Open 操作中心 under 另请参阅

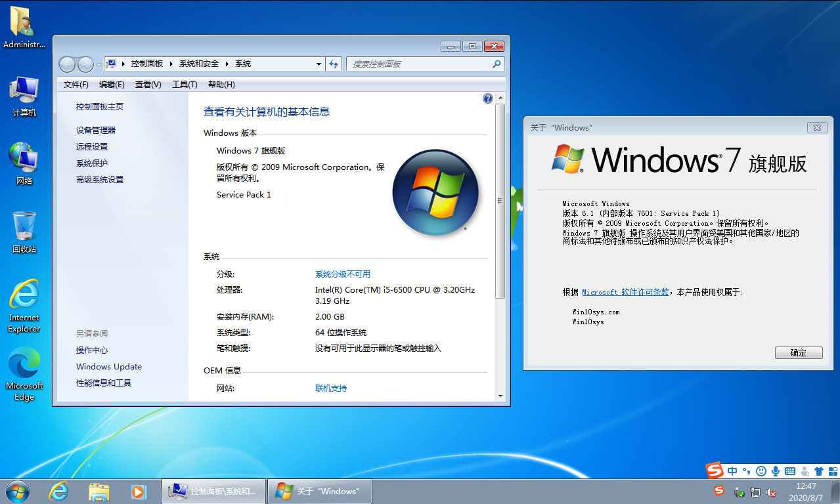(x=92, y=350)
